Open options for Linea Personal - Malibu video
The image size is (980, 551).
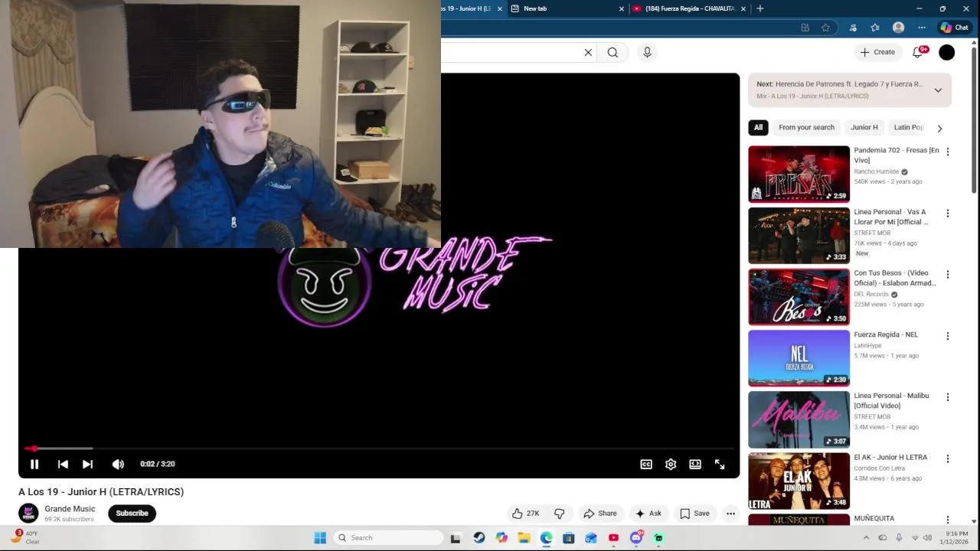point(948,396)
